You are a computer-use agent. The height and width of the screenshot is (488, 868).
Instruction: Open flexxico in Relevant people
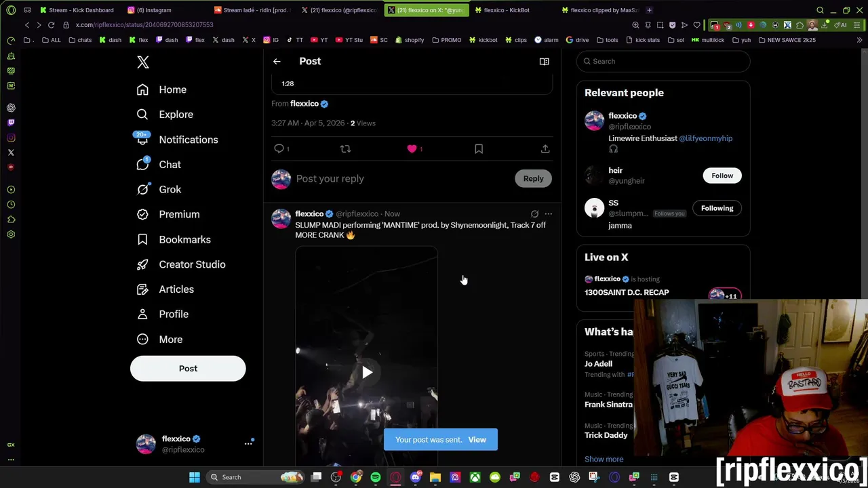[x=623, y=116]
